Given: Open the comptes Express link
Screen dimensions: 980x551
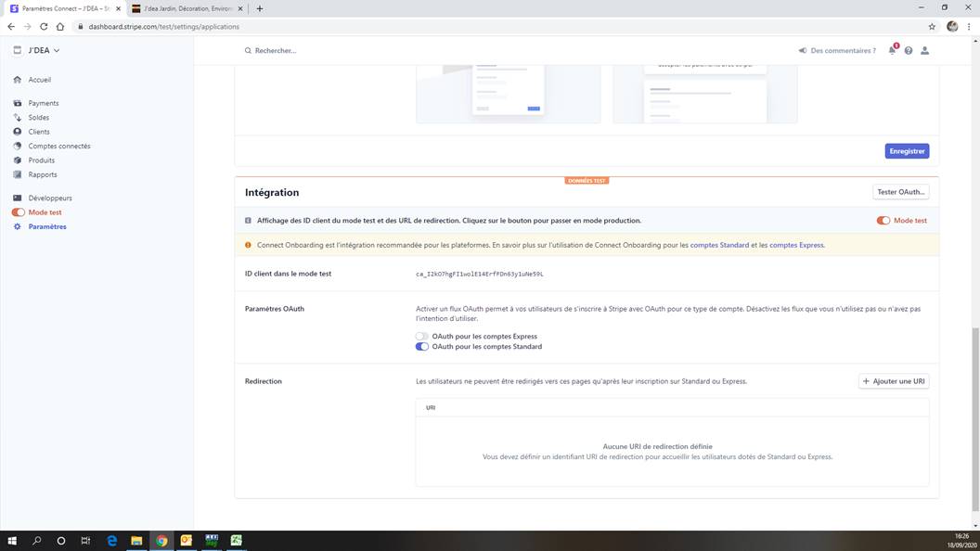Looking at the screenshot, I should [x=796, y=245].
